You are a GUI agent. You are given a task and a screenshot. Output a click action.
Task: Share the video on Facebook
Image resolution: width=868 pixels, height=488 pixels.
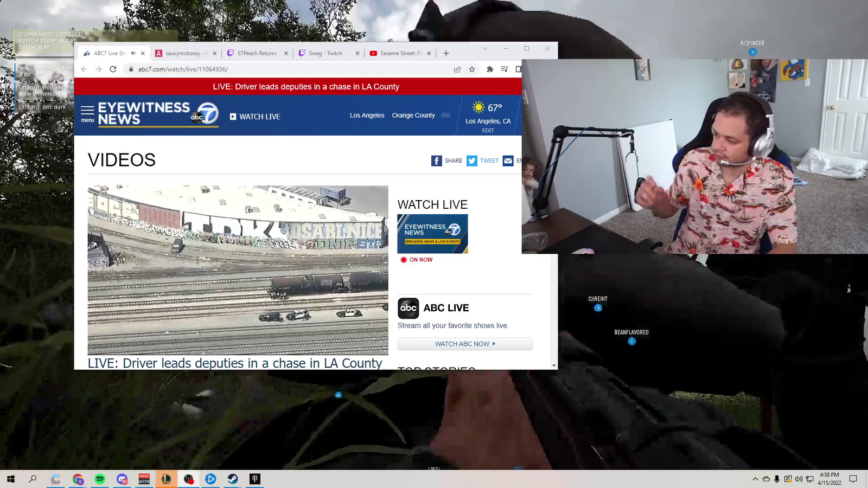[437, 160]
